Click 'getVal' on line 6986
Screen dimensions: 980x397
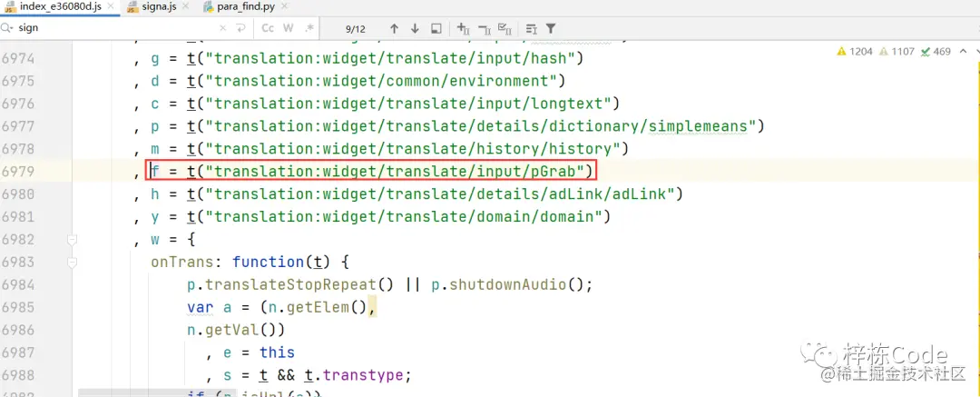[232, 330]
